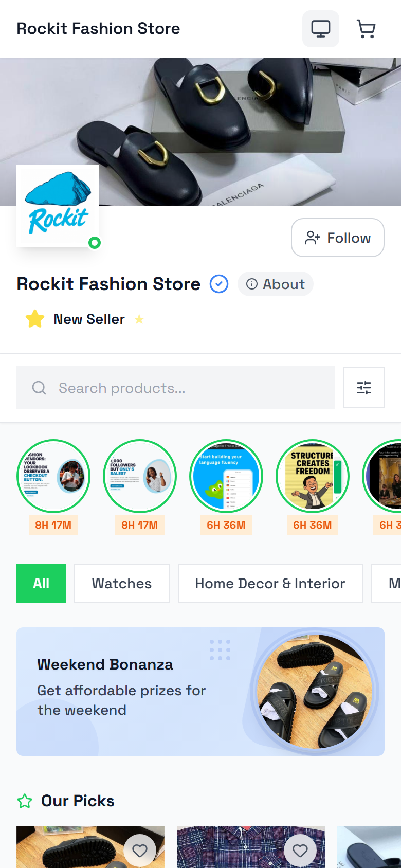
Task: Select the All products filter
Action: coord(41,583)
